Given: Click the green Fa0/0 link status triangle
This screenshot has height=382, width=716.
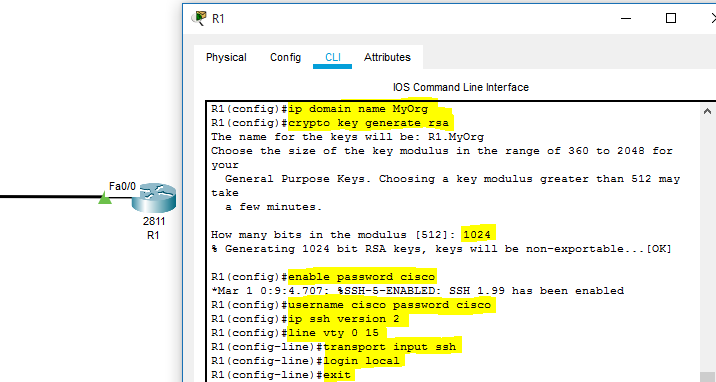Looking at the screenshot, I should [x=105, y=198].
